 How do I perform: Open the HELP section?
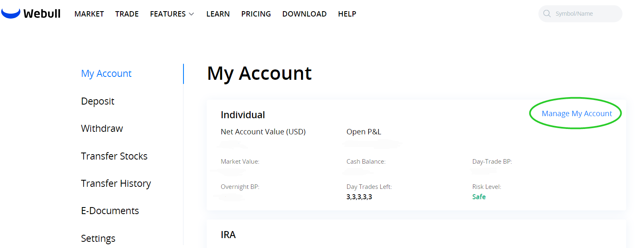(347, 14)
